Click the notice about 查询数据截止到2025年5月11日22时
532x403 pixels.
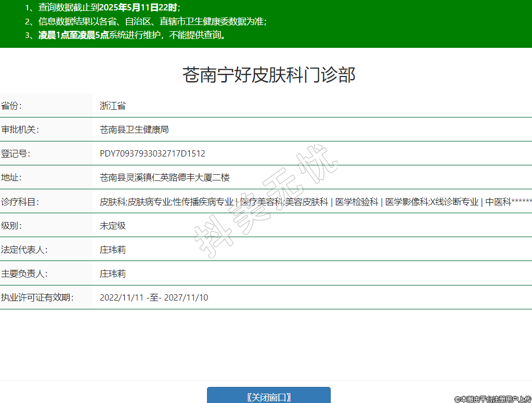point(102,8)
